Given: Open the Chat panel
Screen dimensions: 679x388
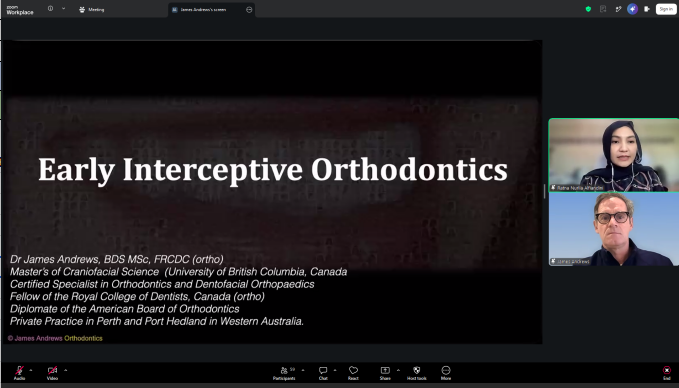Looking at the screenshot, I should [x=323, y=372].
